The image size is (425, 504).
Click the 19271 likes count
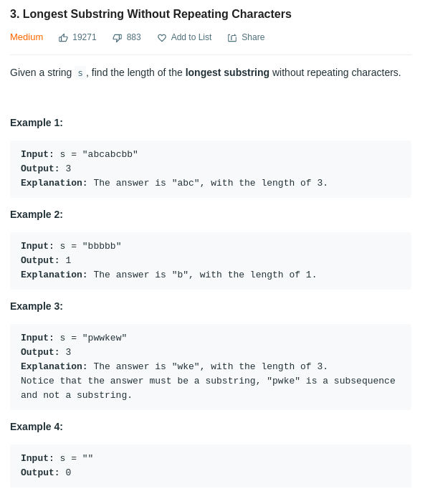pos(85,37)
